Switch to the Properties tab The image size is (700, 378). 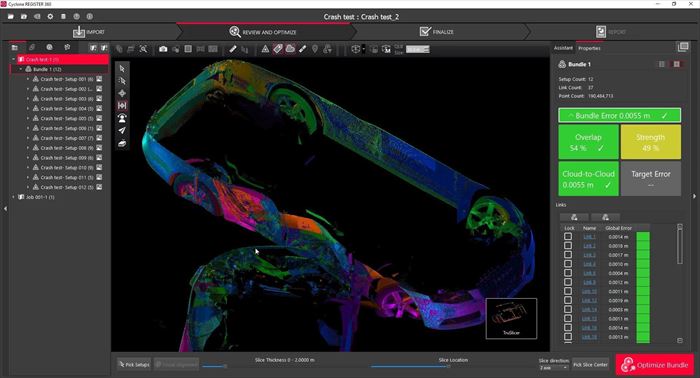tap(589, 48)
